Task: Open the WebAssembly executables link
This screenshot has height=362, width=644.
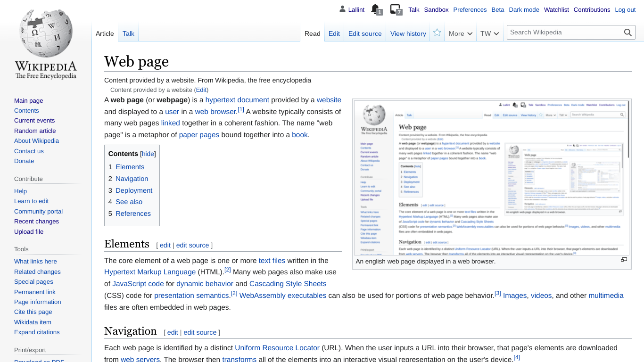Action: point(283,296)
